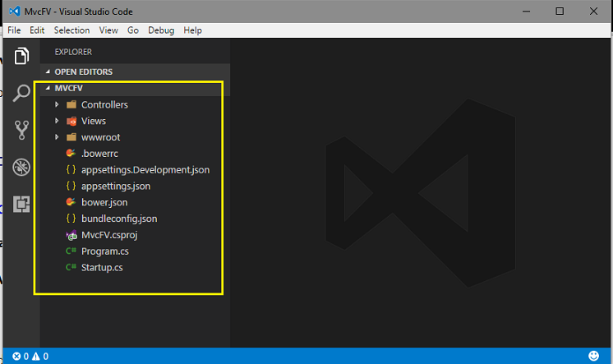Close the Visual Studio Code window

tap(593, 12)
